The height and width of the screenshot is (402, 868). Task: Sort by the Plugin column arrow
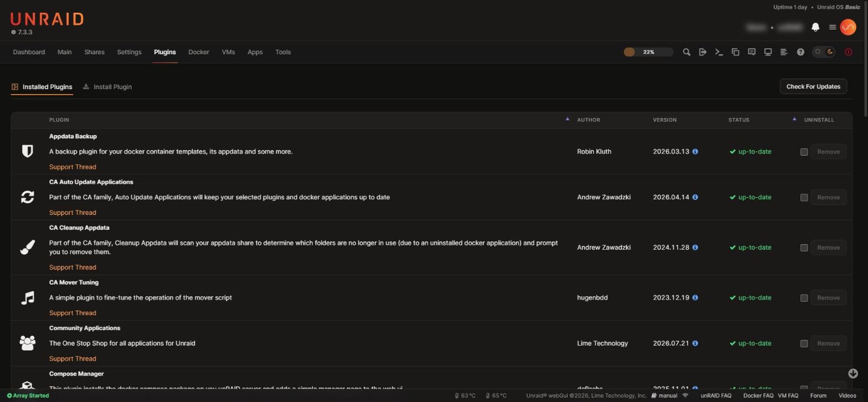tap(567, 119)
